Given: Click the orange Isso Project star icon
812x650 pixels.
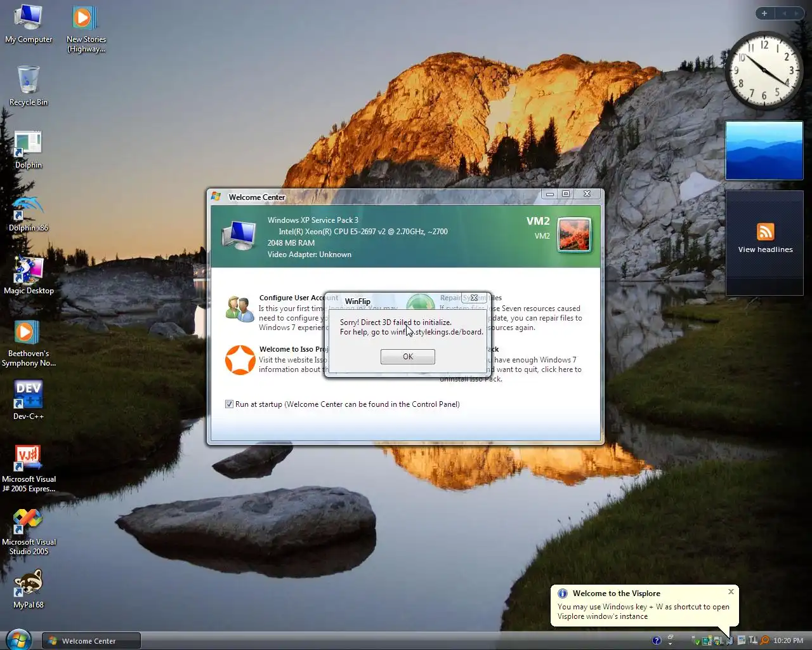Looking at the screenshot, I should (240, 360).
